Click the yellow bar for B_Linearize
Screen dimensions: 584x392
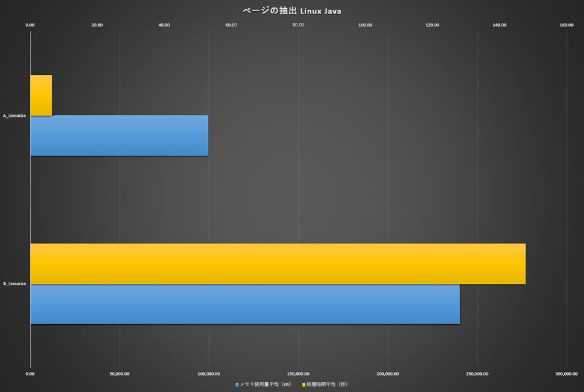(x=277, y=263)
